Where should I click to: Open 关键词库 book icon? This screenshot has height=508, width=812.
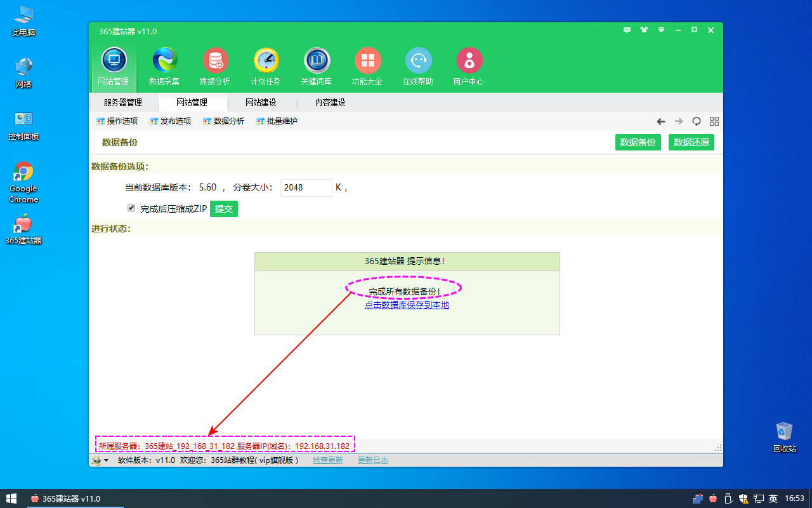point(317,67)
